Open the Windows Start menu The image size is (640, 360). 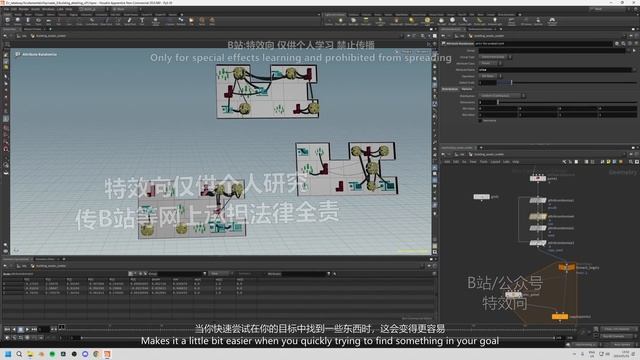(x=8, y=354)
